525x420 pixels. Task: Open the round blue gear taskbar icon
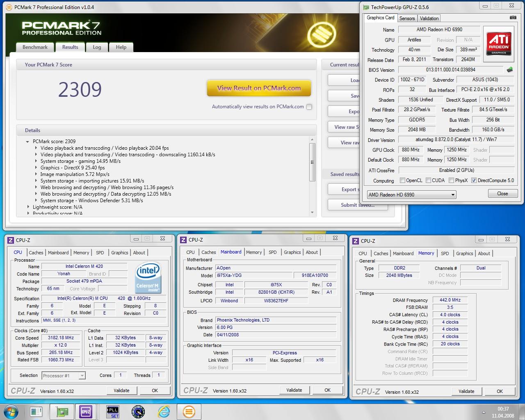(x=138, y=412)
